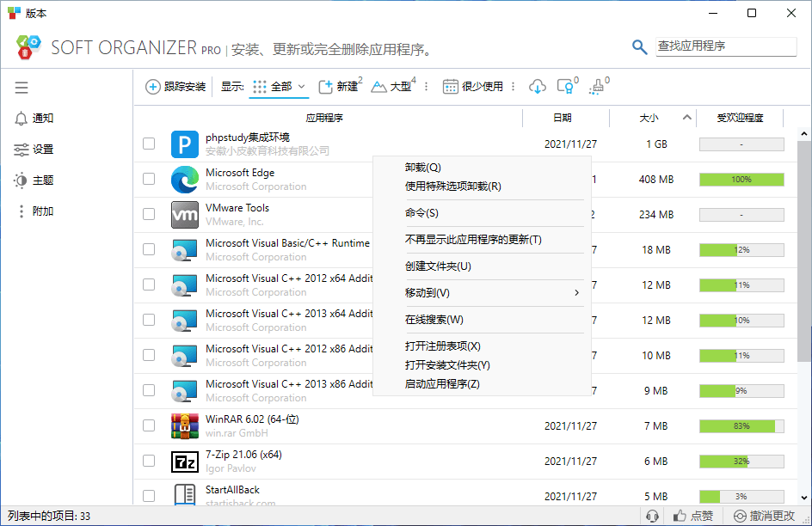Image resolution: width=812 pixels, height=526 pixels.
Task: Click the cleanup brush icon on the toolbar
Action: [598, 86]
